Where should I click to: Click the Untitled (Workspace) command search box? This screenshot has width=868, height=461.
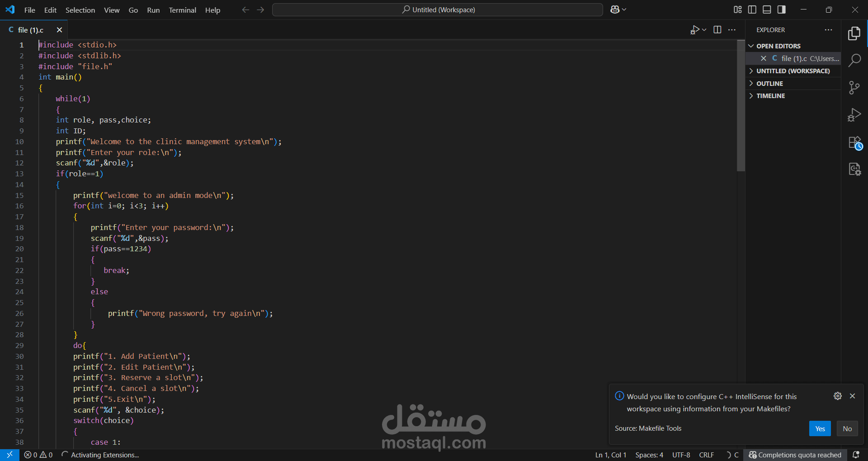(438, 9)
